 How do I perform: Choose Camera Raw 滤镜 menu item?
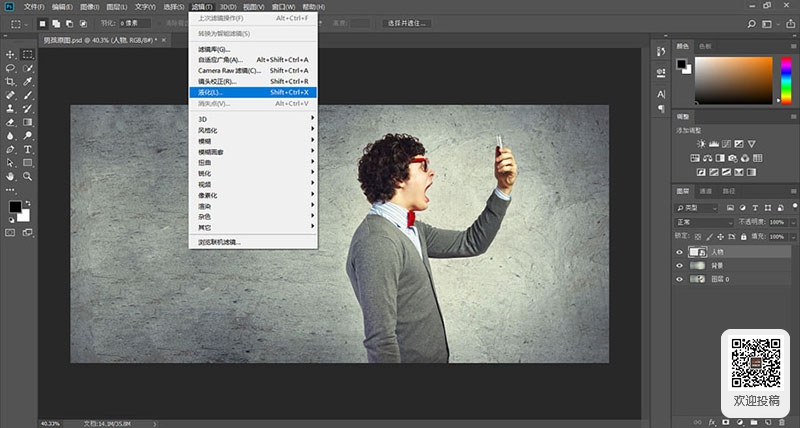(x=253, y=71)
